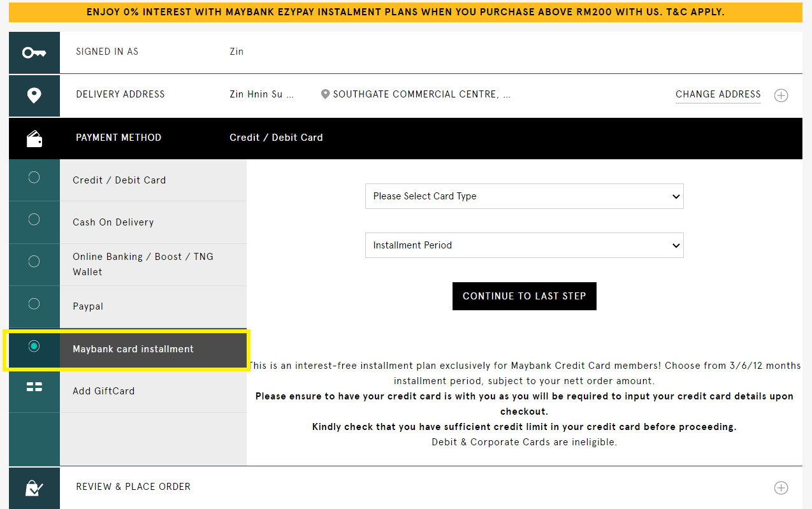Click the Southgate Commercial Centre address text

pos(421,94)
